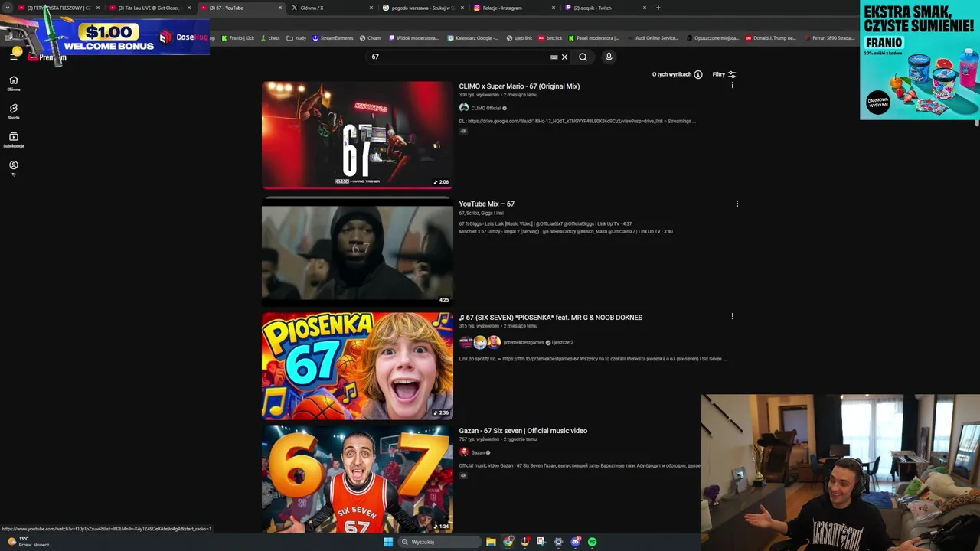Open YouTube Home in the sidebar
The width and height of the screenshot is (980, 551).
pos(13,83)
